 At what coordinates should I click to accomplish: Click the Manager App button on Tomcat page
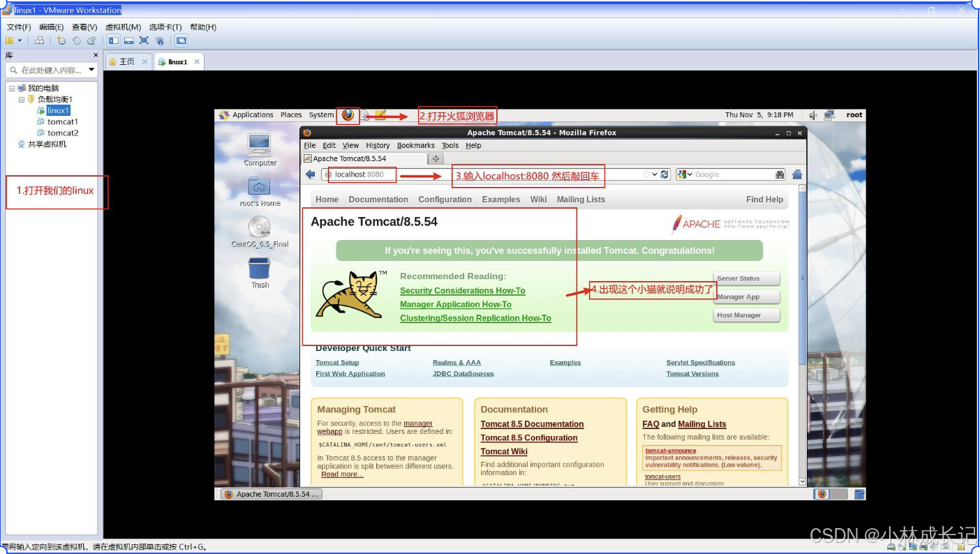(x=745, y=297)
